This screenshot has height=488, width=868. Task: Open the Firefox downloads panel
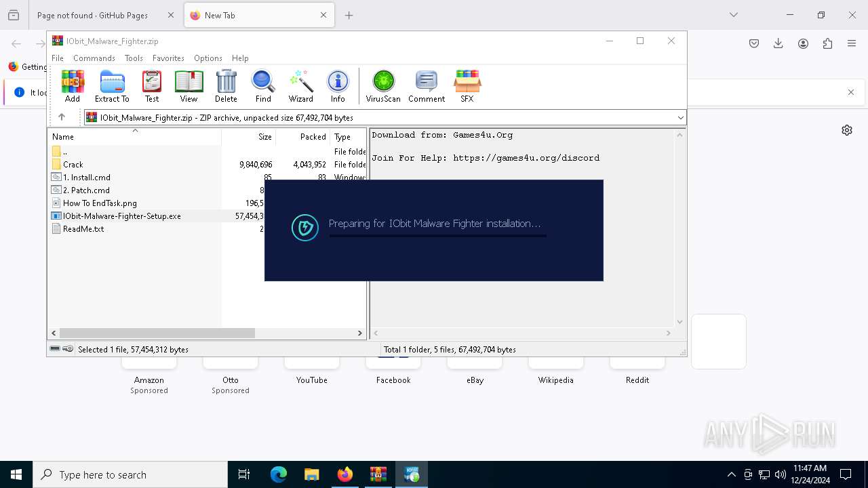pyautogui.click(x=778, y=43)
